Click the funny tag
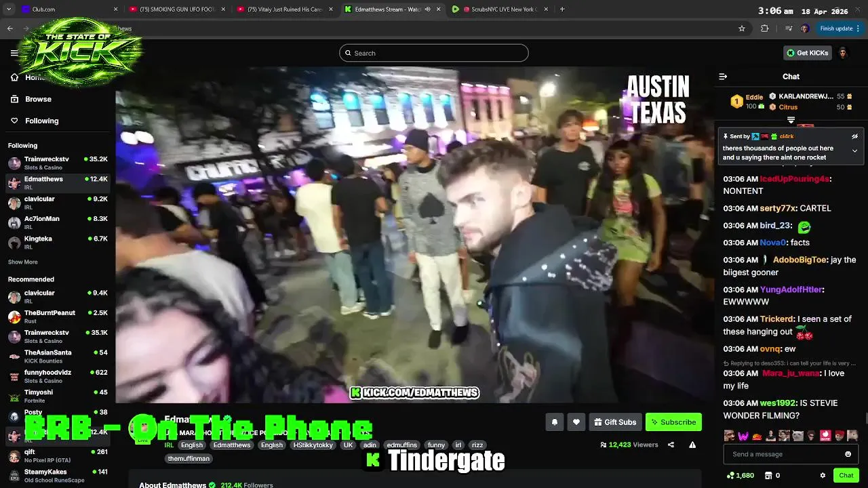868x488 pixels. [x=436, y=445]
